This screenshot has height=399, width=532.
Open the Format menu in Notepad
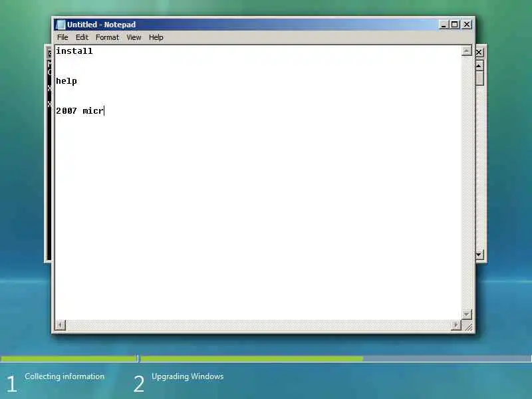tap(107, 37)
